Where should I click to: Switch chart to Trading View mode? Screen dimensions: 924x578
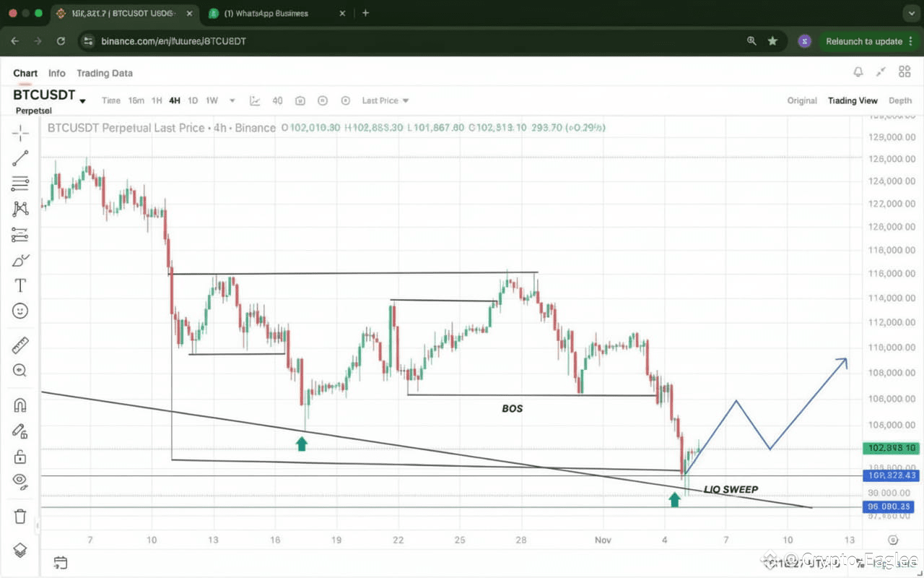[x=853, y=101]
